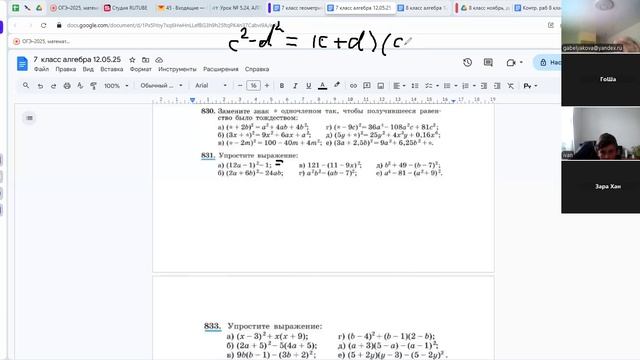Open text color picker
This screenshot has width=640, height=360.
coord(322,86)
